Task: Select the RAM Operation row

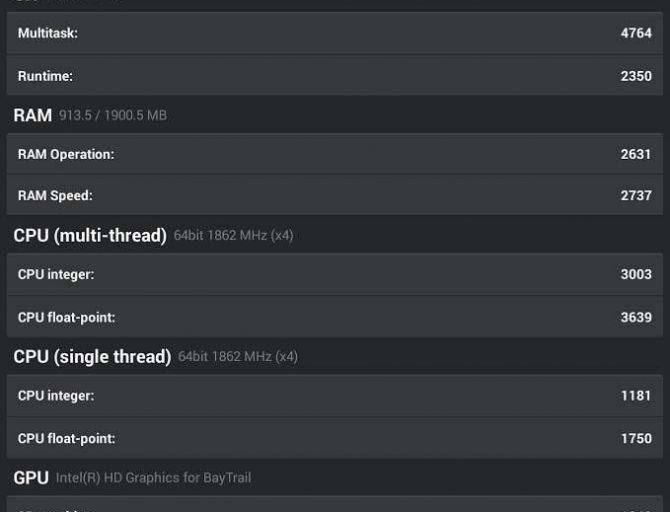Action: 335,154
